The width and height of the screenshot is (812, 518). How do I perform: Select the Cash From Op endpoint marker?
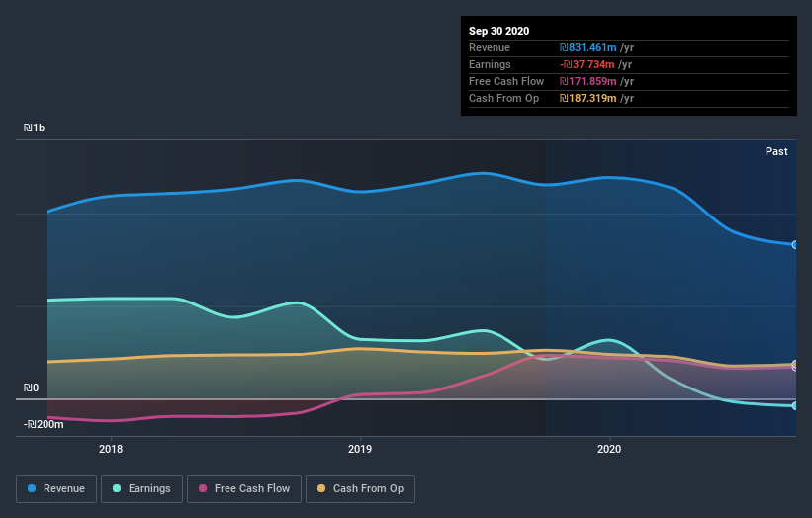(x=795, y=365)
